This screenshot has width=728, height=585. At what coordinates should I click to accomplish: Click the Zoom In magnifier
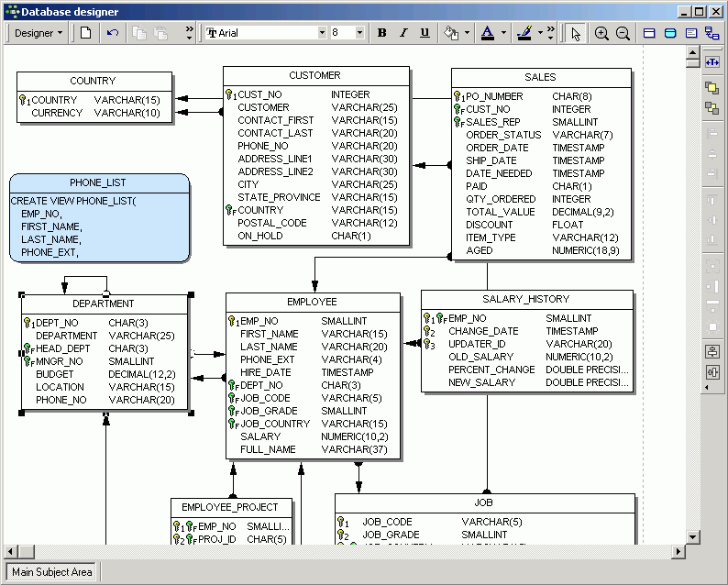click(x=601, y=33)
